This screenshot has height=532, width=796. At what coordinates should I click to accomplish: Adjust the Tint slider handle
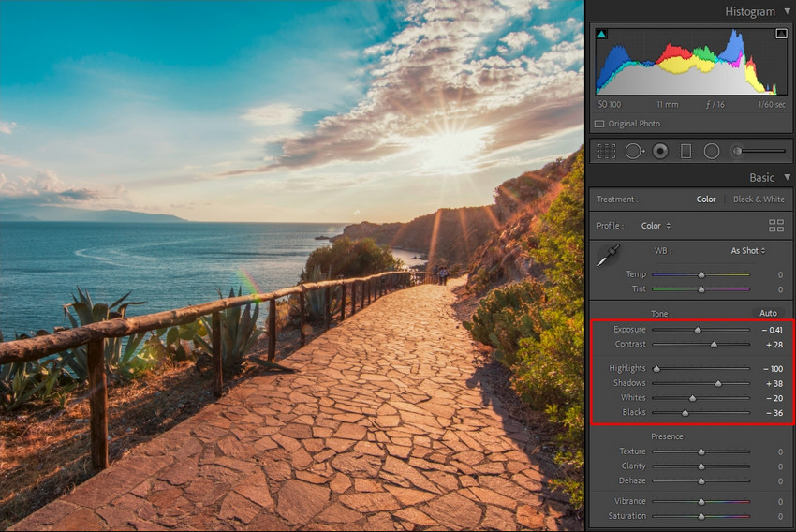[701, 289]
